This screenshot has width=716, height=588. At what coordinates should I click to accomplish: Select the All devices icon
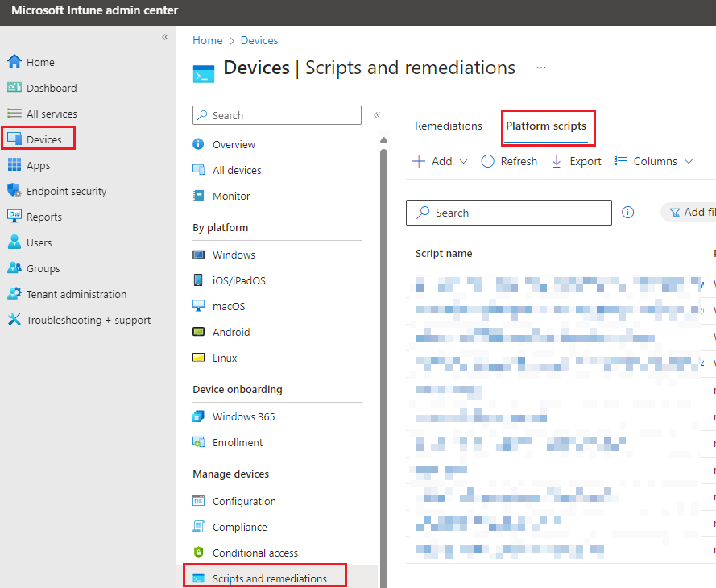point(198,170)
